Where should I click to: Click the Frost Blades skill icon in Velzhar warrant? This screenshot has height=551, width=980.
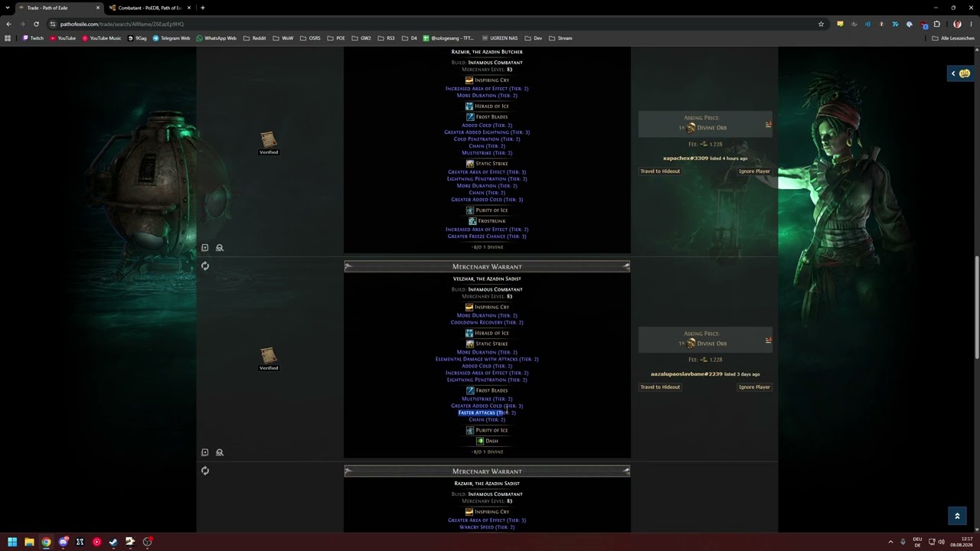tap(470, 390)
